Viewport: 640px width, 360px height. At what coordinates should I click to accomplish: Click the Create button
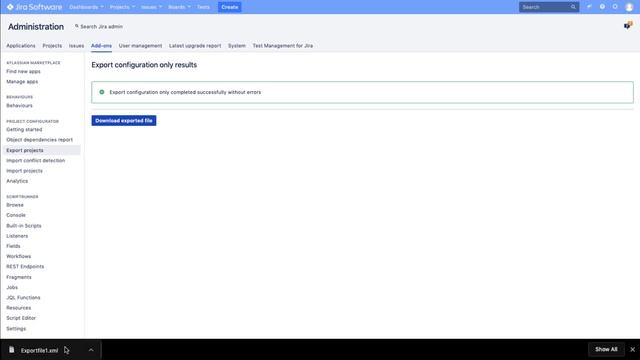click(229, 7)
